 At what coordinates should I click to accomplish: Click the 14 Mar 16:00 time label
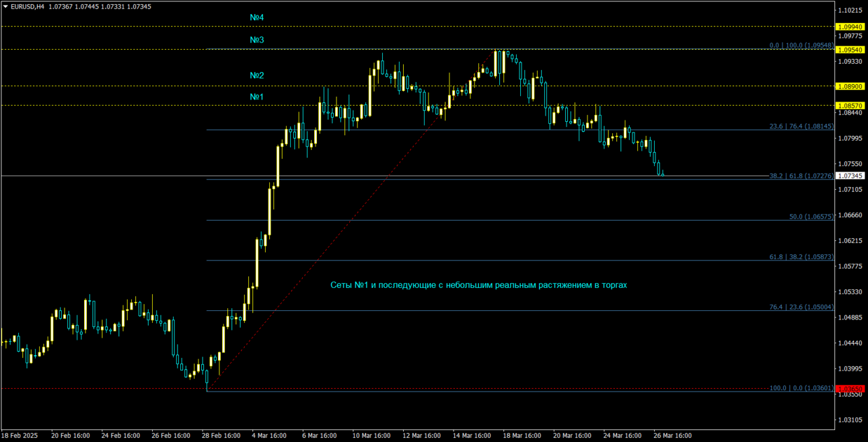(472, 436)
